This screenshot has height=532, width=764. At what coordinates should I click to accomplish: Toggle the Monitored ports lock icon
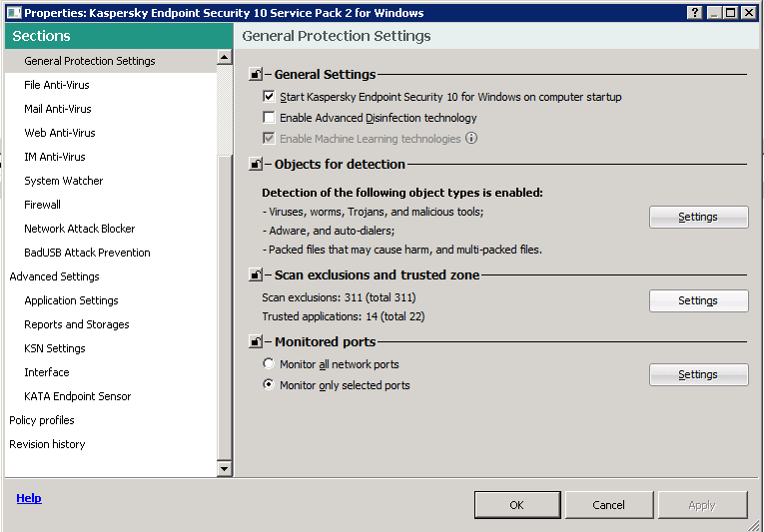(256, 342)
